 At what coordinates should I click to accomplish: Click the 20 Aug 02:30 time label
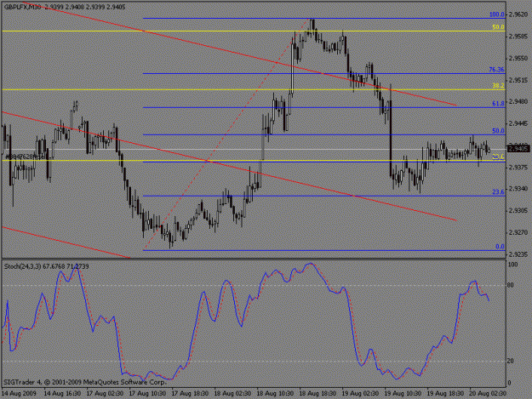[x=488, y=394]
